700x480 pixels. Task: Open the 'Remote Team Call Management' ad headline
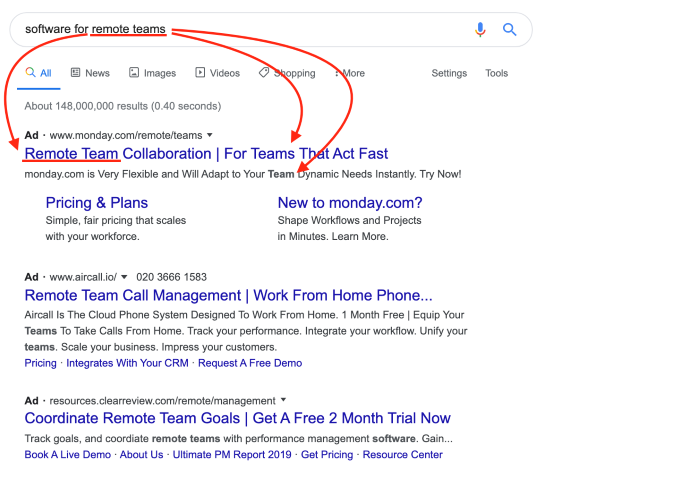pos(229,295)
